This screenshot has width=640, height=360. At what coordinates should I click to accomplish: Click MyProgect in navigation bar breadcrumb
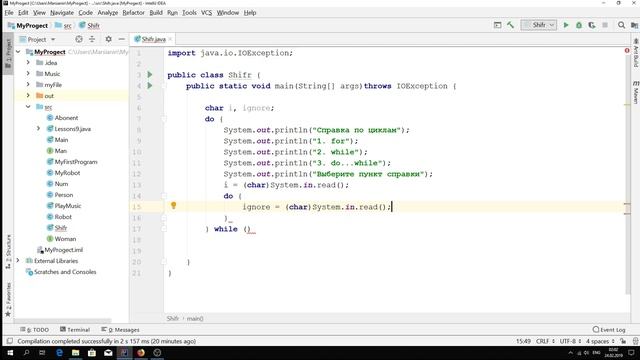(x=28, y=25)
